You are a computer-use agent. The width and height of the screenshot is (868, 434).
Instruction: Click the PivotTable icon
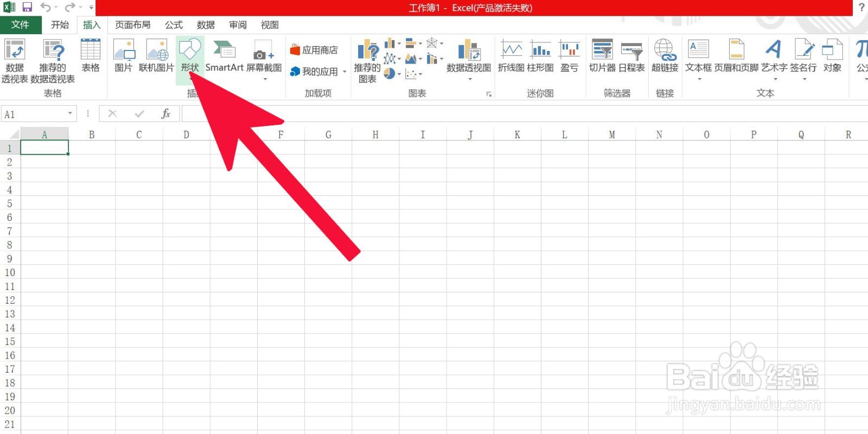[x=15, y=61]
